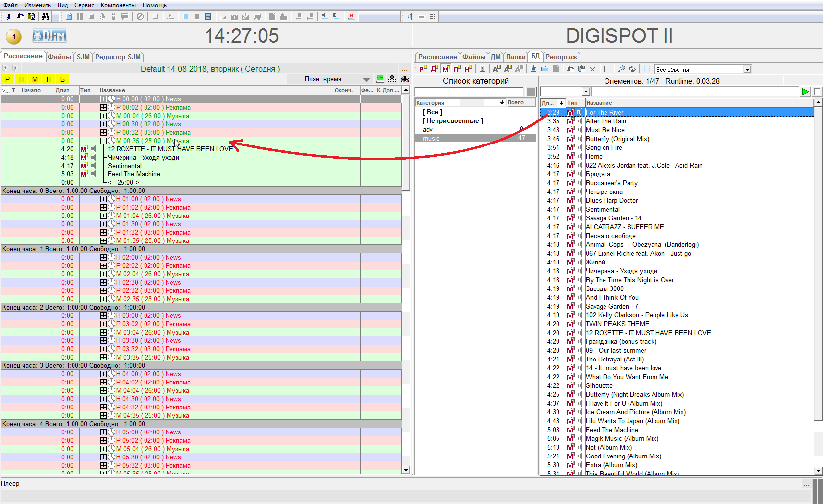Viewport: 823px width, 504px height.
Task: Open the Сервис menu
Action: pyautogui.click(x=84, y=5)
